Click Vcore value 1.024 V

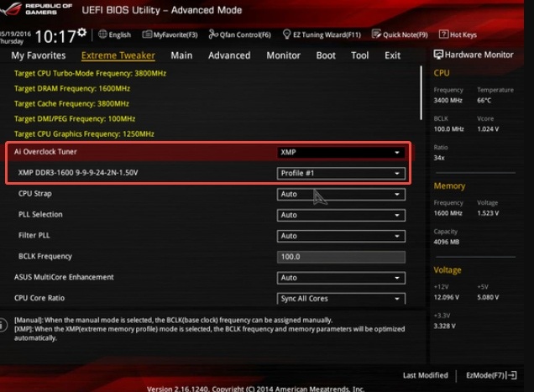click(x=488, y=129)
